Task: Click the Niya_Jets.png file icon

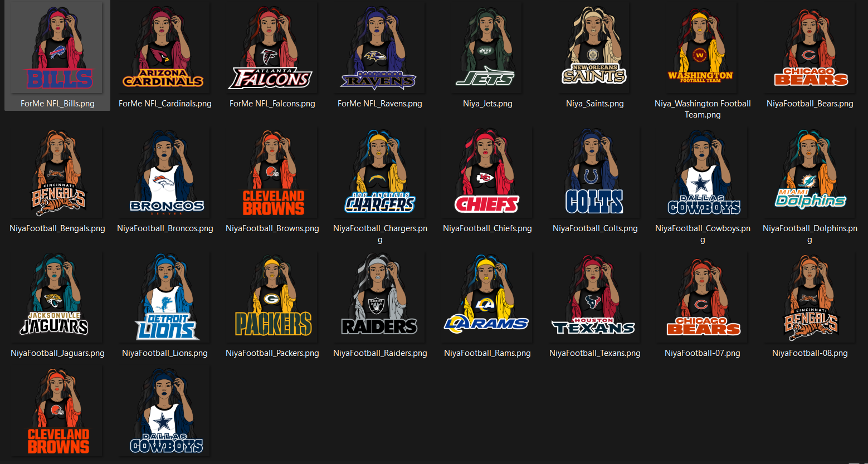Action: (487, 50)
